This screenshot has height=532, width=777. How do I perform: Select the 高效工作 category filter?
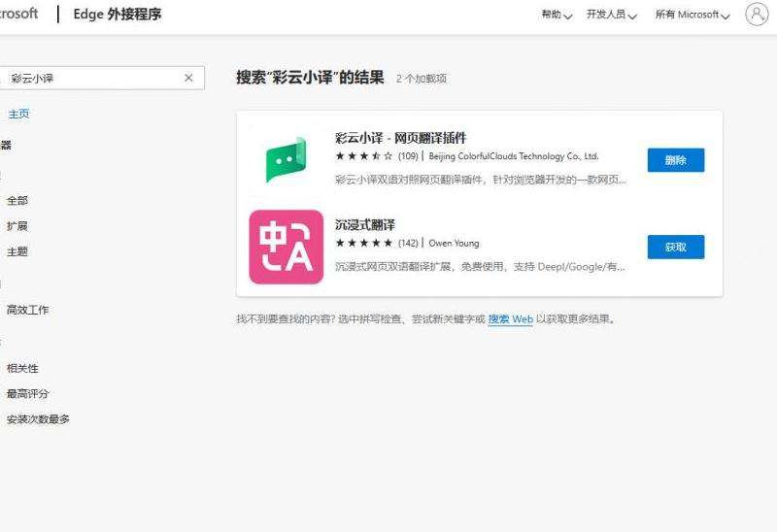(28, 310)
